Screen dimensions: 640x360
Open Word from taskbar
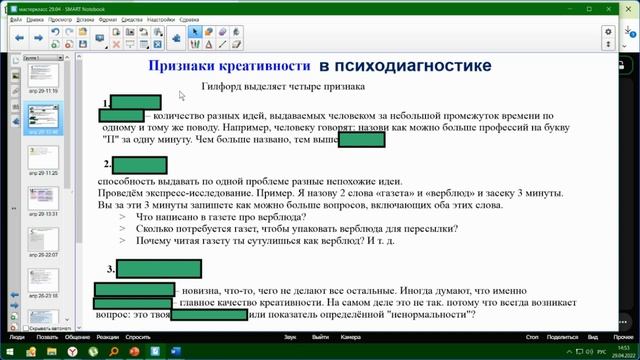tap(176, 351)
